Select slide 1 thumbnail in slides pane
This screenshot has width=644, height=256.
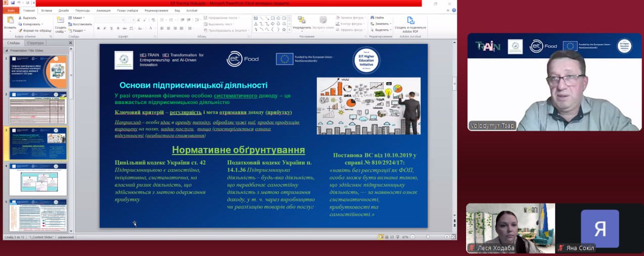(38, 72)
